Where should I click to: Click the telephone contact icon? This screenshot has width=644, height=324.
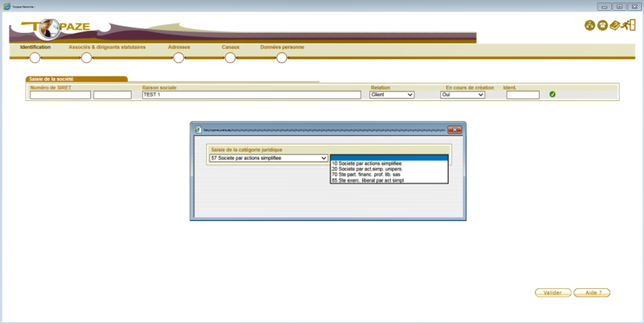pyautogui.click(x=602, y=26)
